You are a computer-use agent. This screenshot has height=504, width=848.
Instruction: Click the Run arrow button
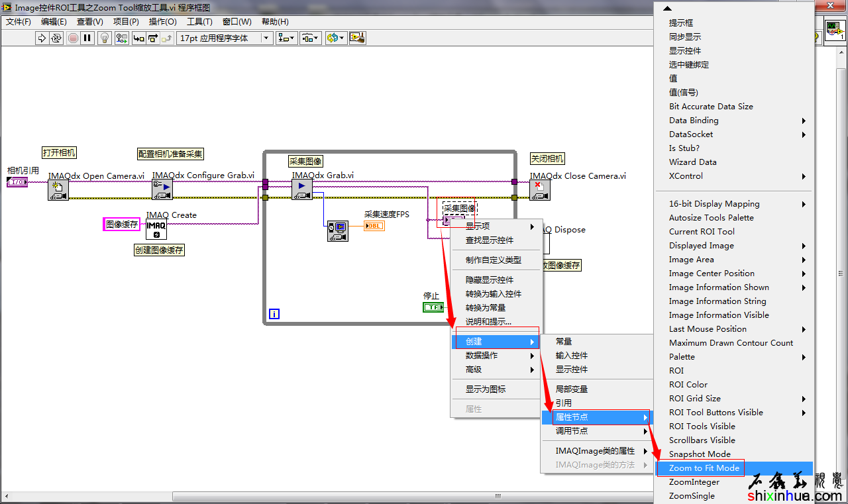tap(42, 38)
